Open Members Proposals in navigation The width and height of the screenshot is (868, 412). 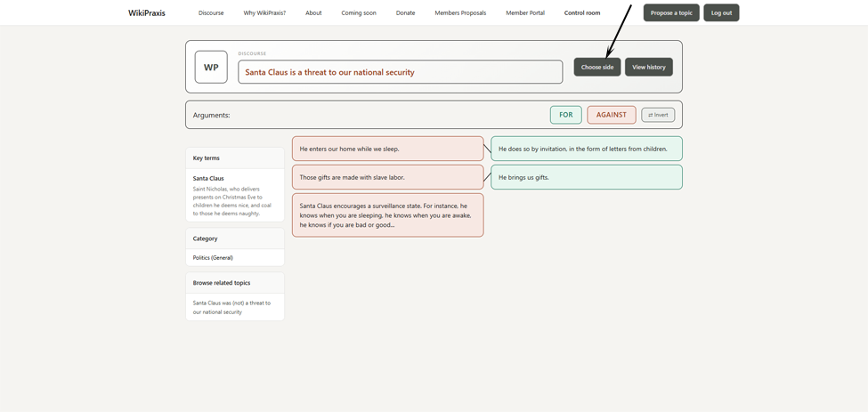coord(460,12)
